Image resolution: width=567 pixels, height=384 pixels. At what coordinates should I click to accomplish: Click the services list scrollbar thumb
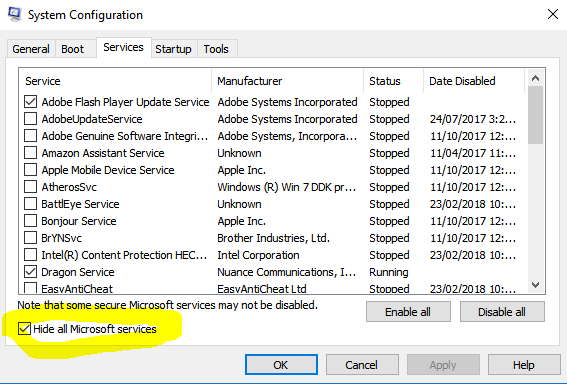pyautogui.click(x=536, y=115)
